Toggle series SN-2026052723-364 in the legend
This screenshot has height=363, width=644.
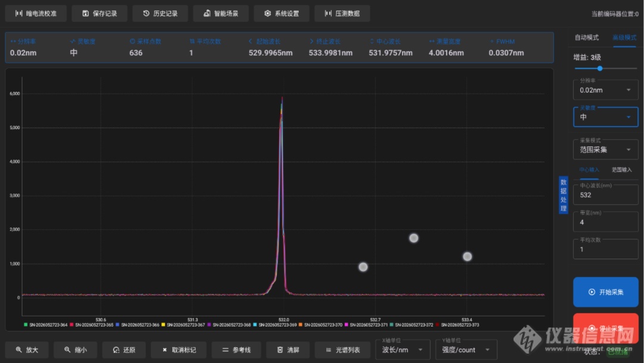tap(45, 325)
